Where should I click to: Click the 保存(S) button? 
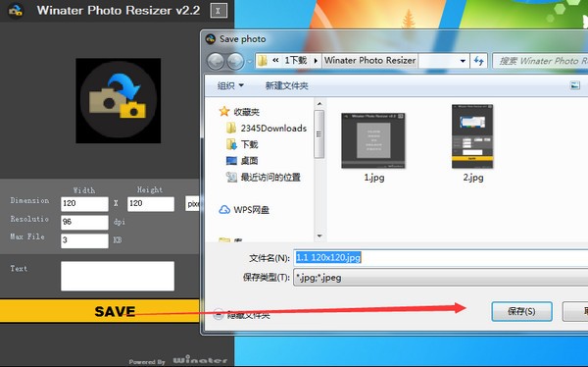click(521, 311)
